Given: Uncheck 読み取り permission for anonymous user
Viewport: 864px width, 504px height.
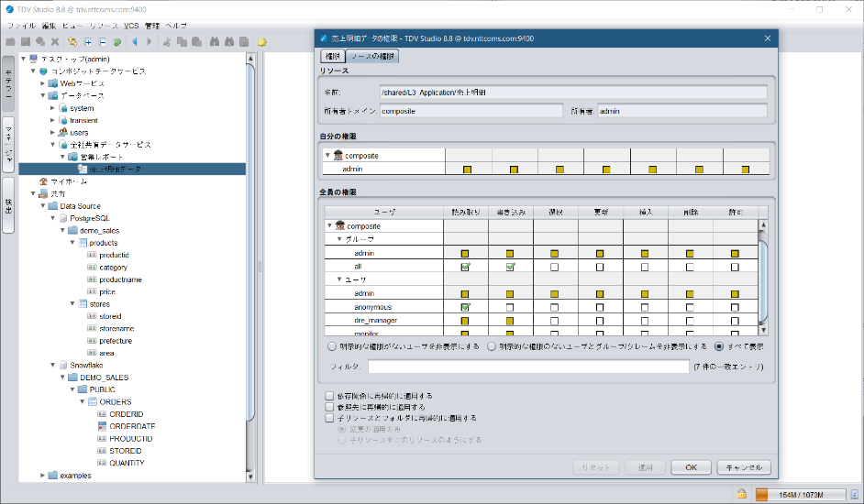Looking at the screenshot, I should pos(465,307).
